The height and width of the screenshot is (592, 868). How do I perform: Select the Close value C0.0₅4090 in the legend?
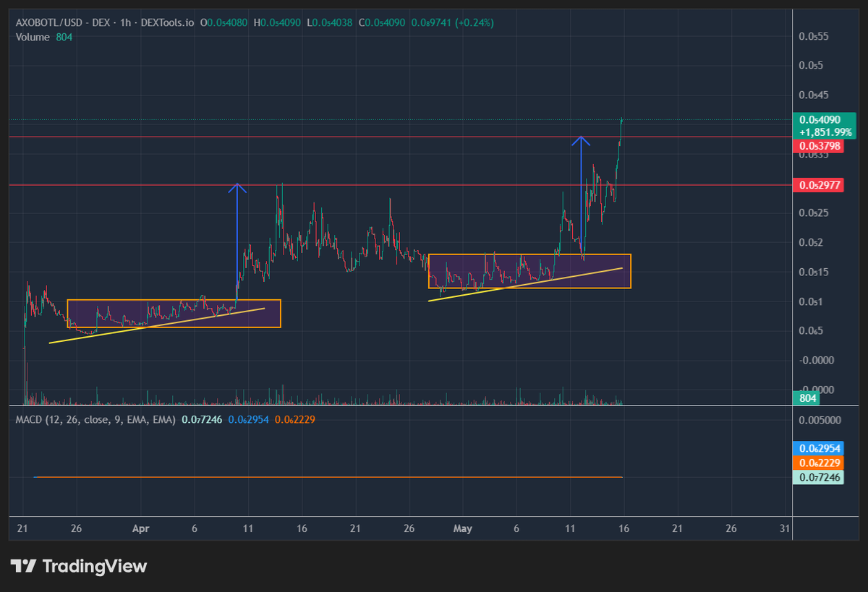383,22
